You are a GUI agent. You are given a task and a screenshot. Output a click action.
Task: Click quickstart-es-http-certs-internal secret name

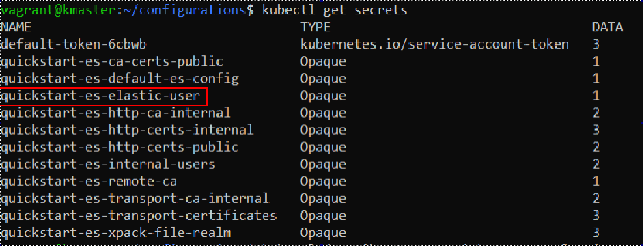click(127, 131)
